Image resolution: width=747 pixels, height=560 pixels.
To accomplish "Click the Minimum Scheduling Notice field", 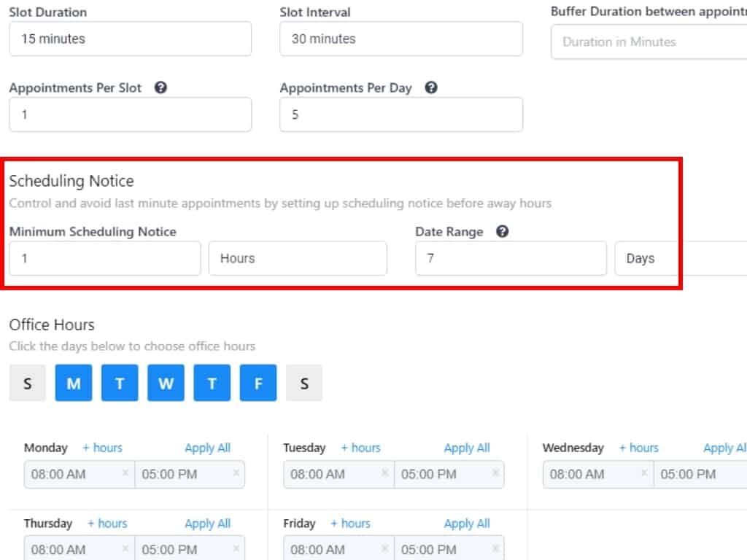I will 104,258.
